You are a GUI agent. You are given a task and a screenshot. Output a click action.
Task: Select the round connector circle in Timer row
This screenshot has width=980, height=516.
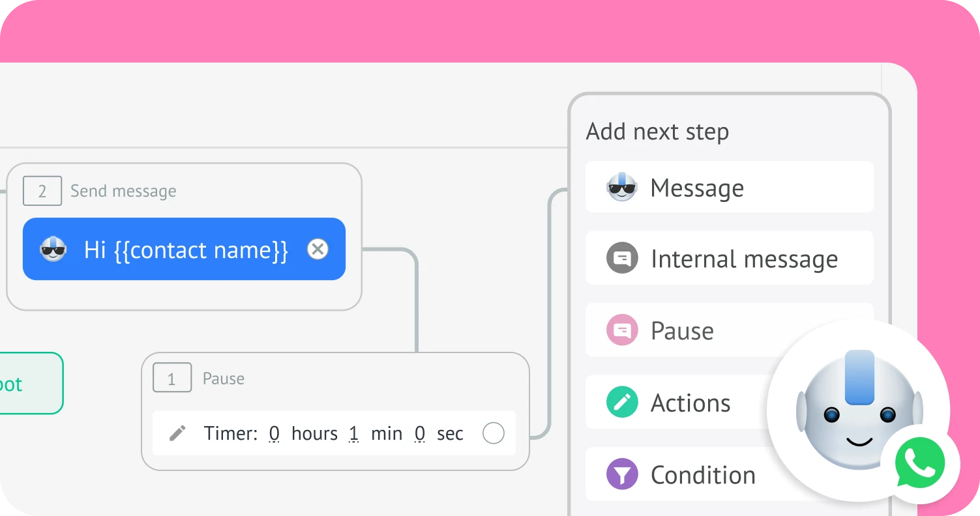click(x=493, y=433)
